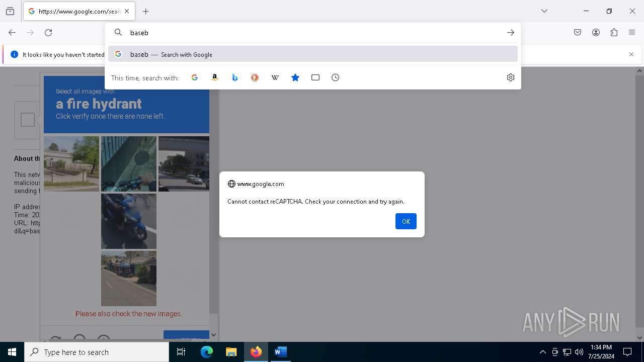644x362 pixels.
Task: Open the list all tabs dropdown
Action: coord(544,11)
